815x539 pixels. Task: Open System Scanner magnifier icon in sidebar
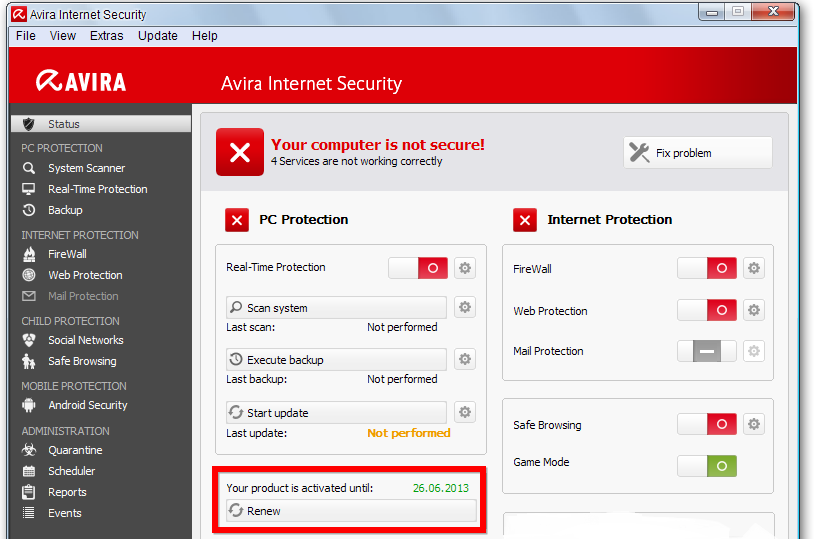(x=29, y=168)
